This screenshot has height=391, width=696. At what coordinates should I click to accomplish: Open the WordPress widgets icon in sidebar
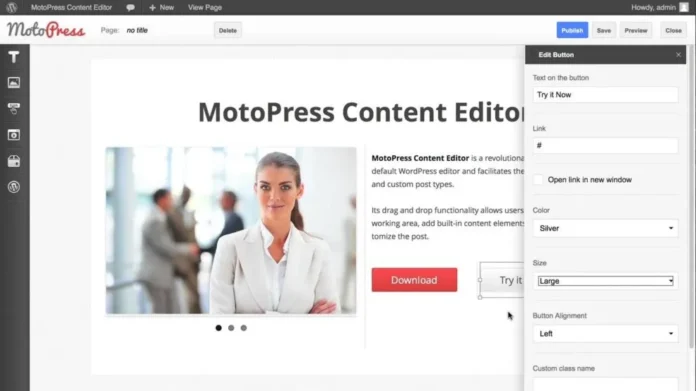click(x=14, y=187)
